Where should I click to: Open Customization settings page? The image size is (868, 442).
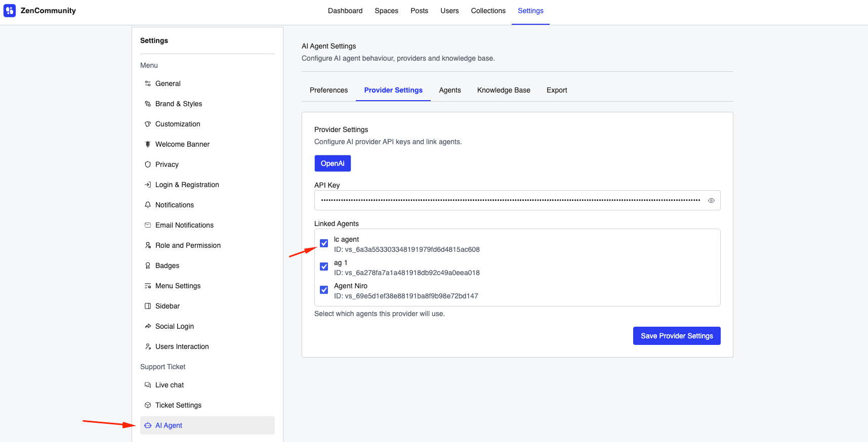coord(208,124)
